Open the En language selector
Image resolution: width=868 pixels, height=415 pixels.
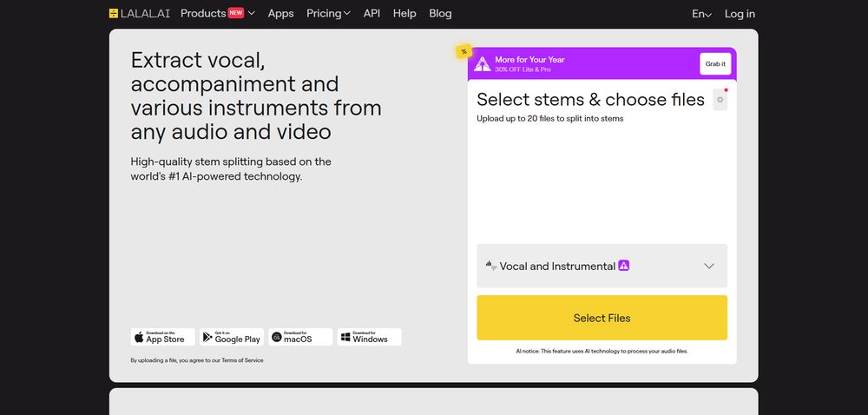tap(701, 14)
